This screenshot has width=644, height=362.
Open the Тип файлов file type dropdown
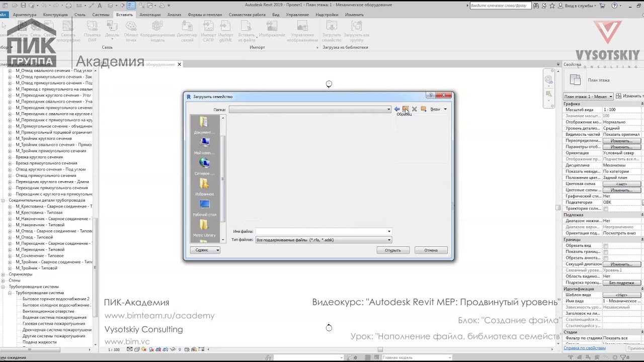(x=389, y=240)
